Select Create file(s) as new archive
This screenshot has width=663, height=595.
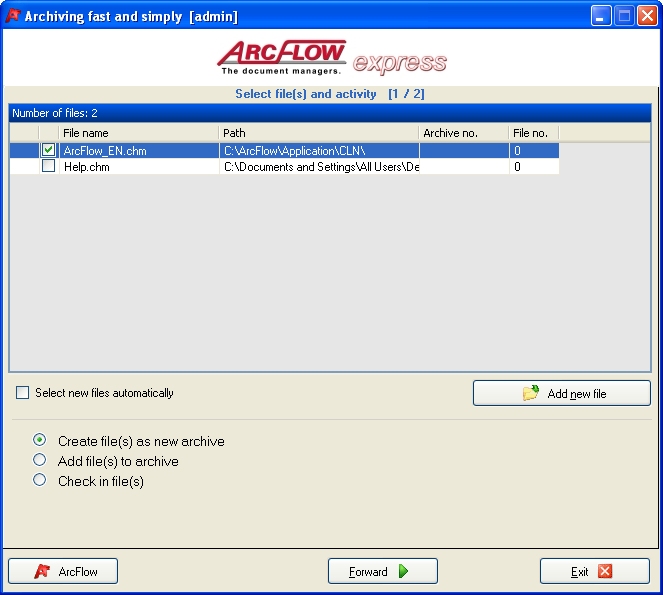(39, 440)
